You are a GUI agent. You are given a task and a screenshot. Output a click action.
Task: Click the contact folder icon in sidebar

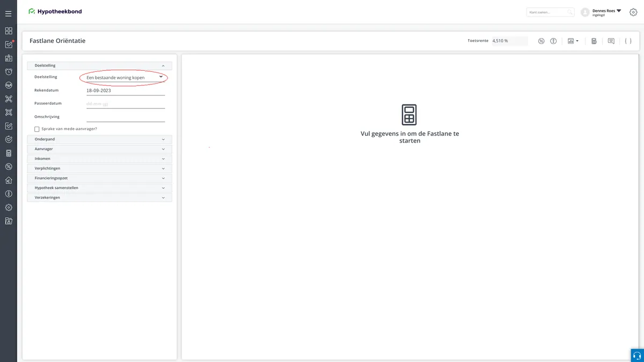[x=9, y=221]
